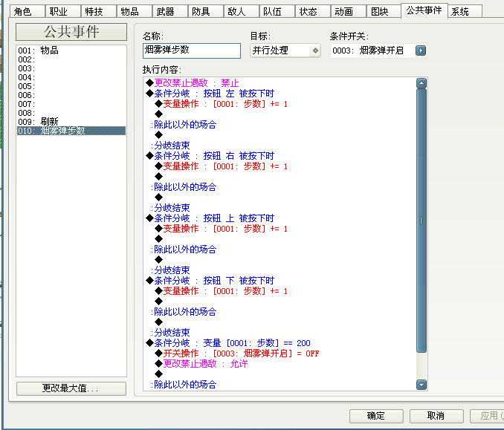Select empty common event 005
Screen dimensions: 504x430
pyautogui.click(x=71, y=86)
